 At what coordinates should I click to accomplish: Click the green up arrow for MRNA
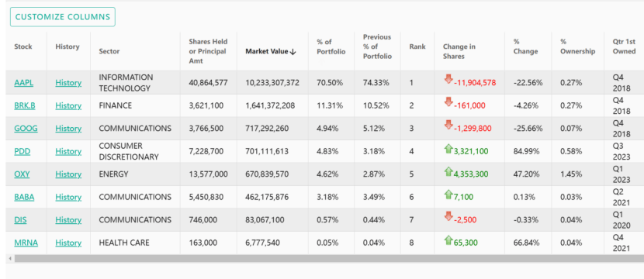(x=448, y=239)
